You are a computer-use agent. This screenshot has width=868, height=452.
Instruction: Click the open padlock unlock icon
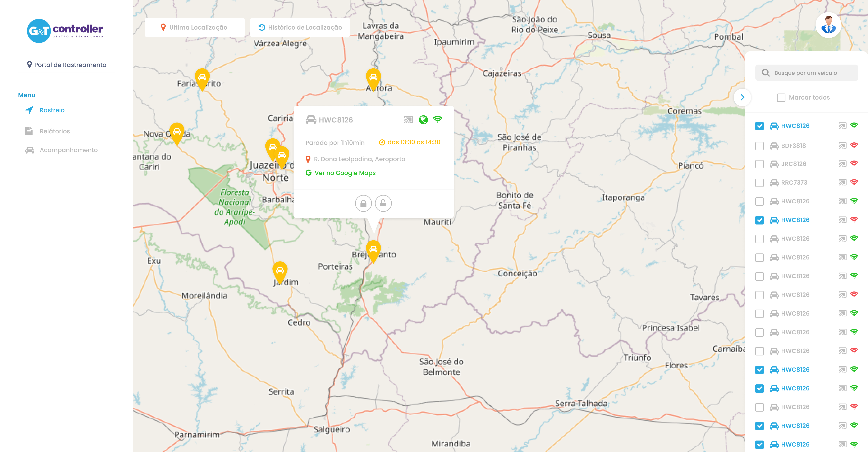point(383,203)
